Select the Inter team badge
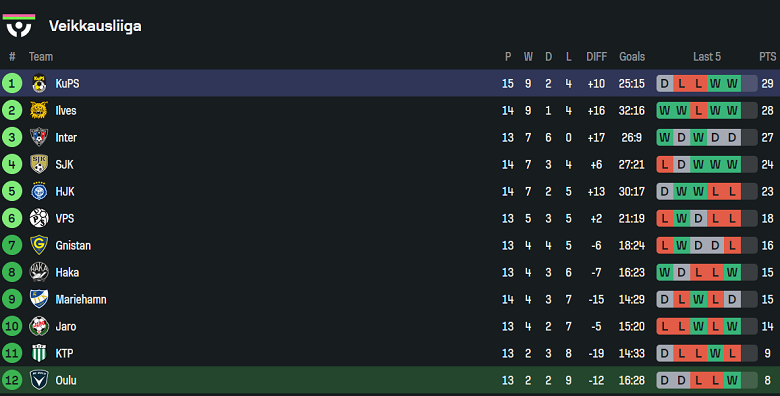 pyautogui.click(x=39, y=137)
